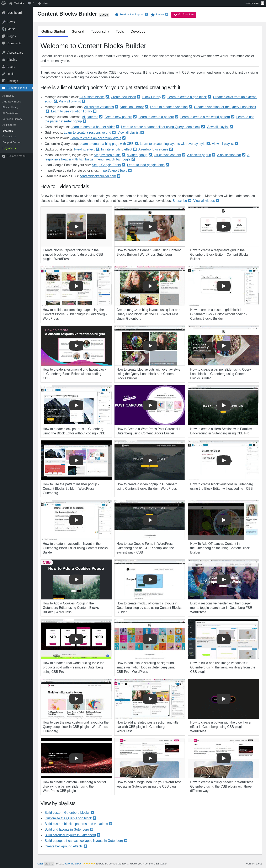Click the Go Premium button
Viewport: 266px width, 868px height.
pyautogui.click(x=183, y=15)
